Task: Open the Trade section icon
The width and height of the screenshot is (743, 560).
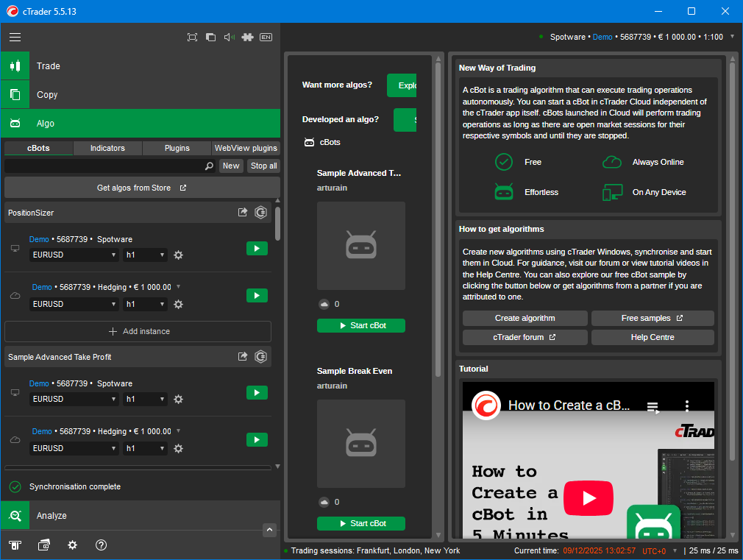Action: point(15,65)
